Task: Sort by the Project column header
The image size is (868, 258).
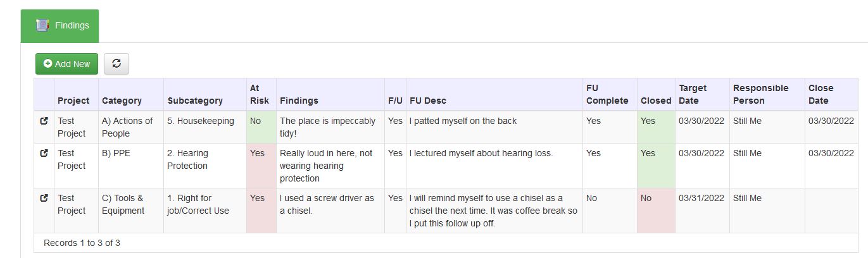Action: pyautogui.click(x=73, y=101)
